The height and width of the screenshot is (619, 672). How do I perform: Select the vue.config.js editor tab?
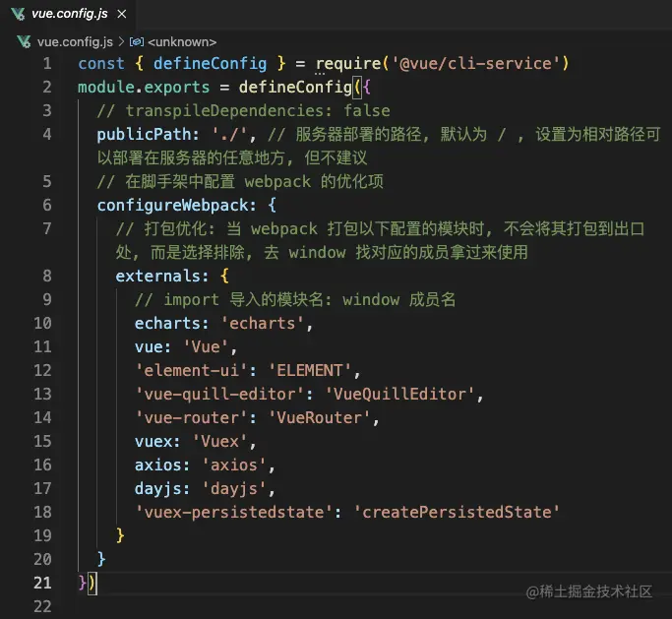[x=69, y=14]
